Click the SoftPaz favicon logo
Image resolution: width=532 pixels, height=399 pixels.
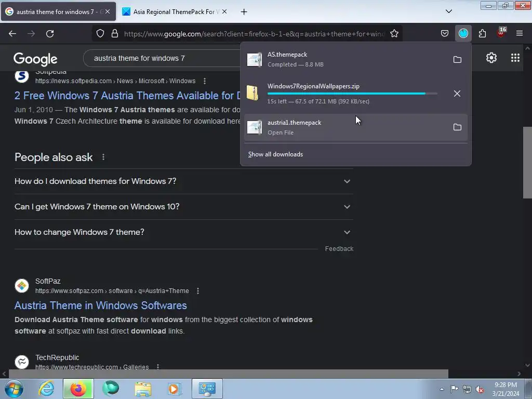click(x=22, y=286)
